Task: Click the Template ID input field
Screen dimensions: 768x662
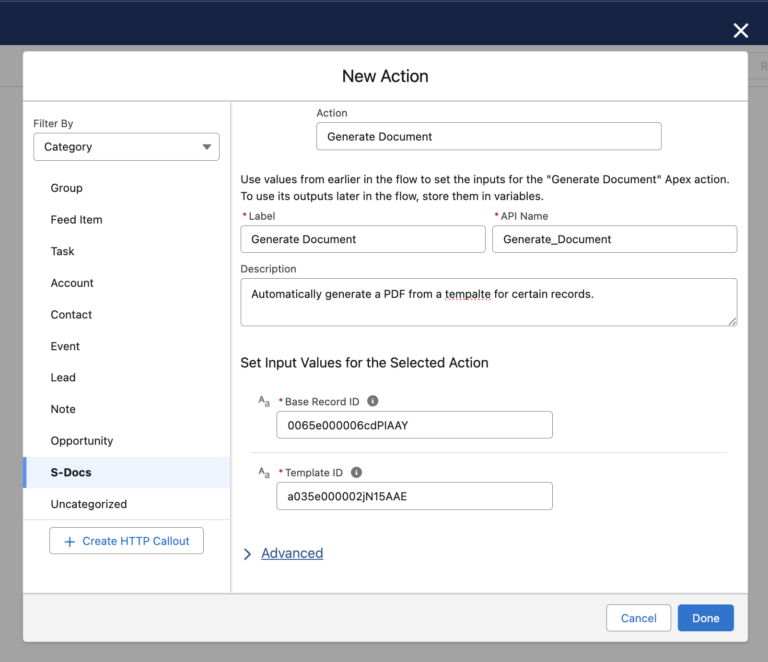Action: (414, 496)
